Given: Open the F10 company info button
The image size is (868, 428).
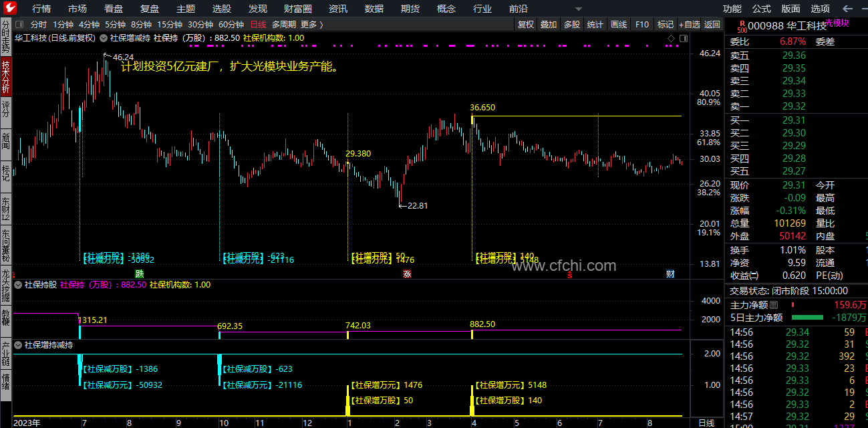Looking at the screenshot, I should [x=642, y=24].
